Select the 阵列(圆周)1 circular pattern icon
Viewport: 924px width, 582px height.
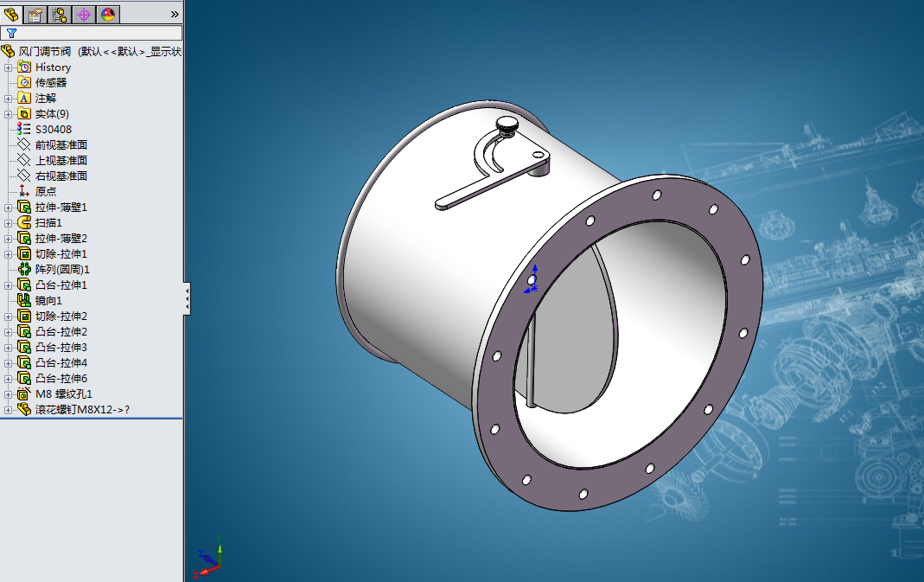click(x=24, y=270)
